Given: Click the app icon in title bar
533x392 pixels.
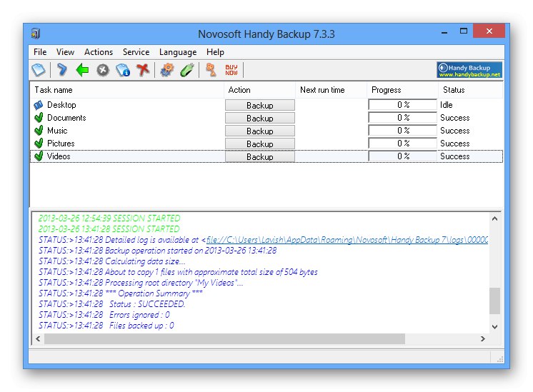Looking at the screenshot, I should coord(36,34).
